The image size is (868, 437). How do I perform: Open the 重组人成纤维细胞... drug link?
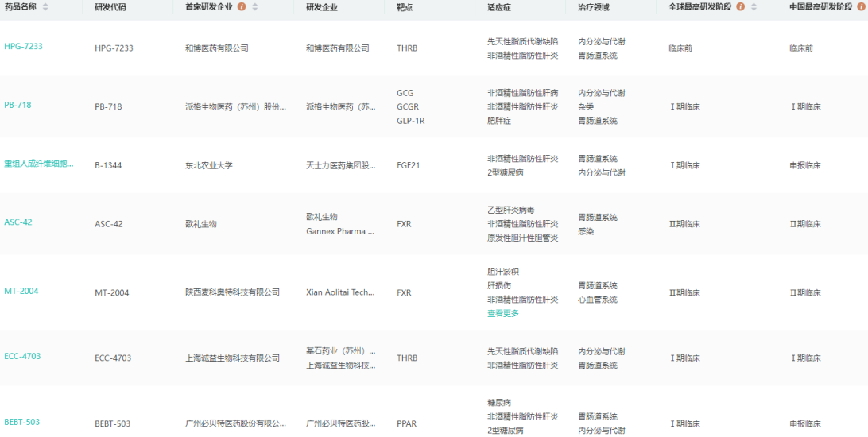[39, 164]
